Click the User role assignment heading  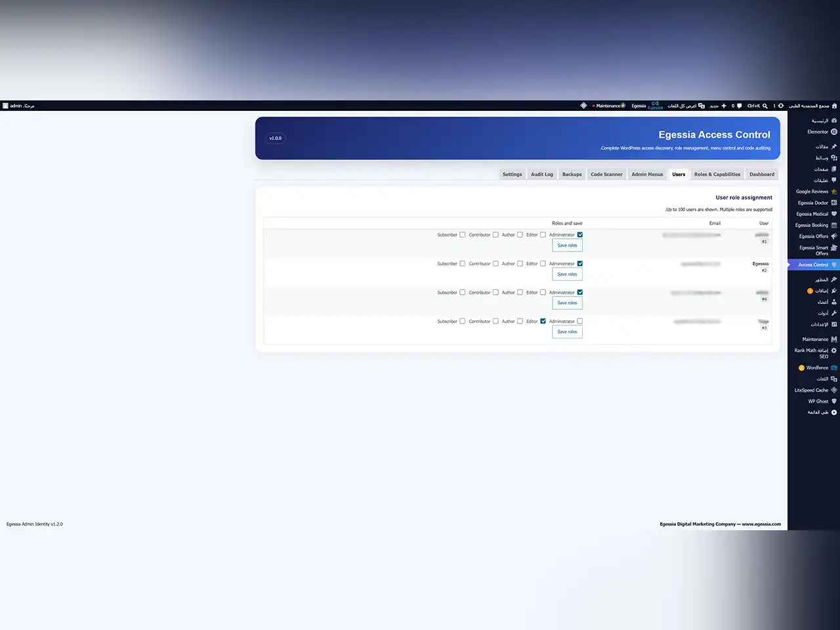pyautogui.click(x=744, y=198)
